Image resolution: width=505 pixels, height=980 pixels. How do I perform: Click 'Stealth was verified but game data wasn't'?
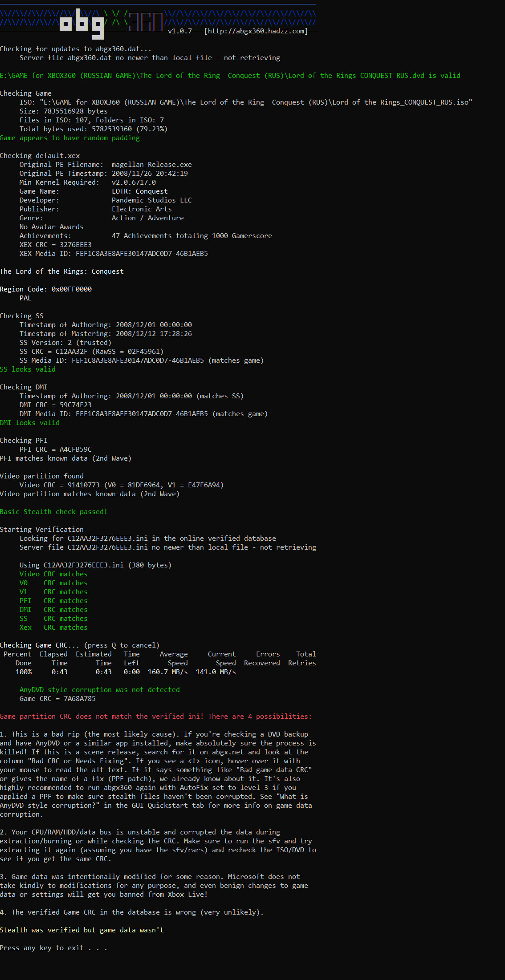pos(82,930)
